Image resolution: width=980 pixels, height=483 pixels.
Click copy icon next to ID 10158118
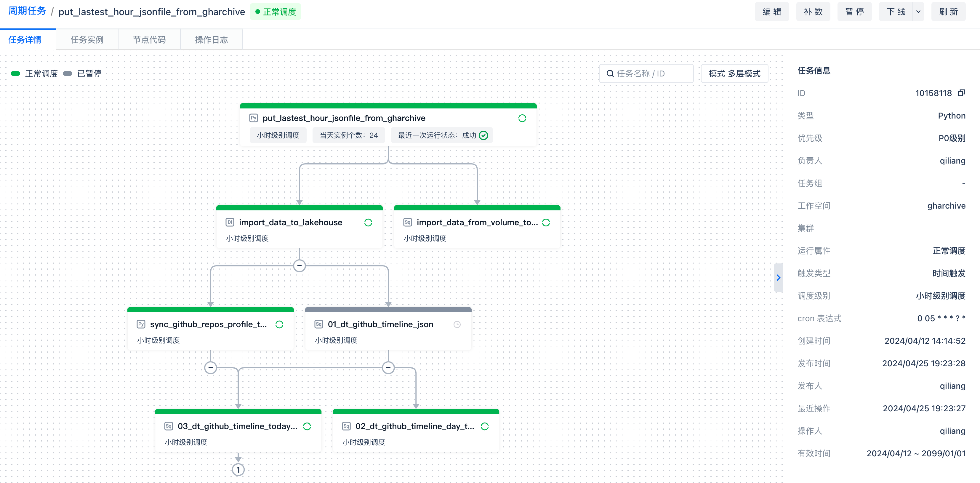click(x=961, y=93)
